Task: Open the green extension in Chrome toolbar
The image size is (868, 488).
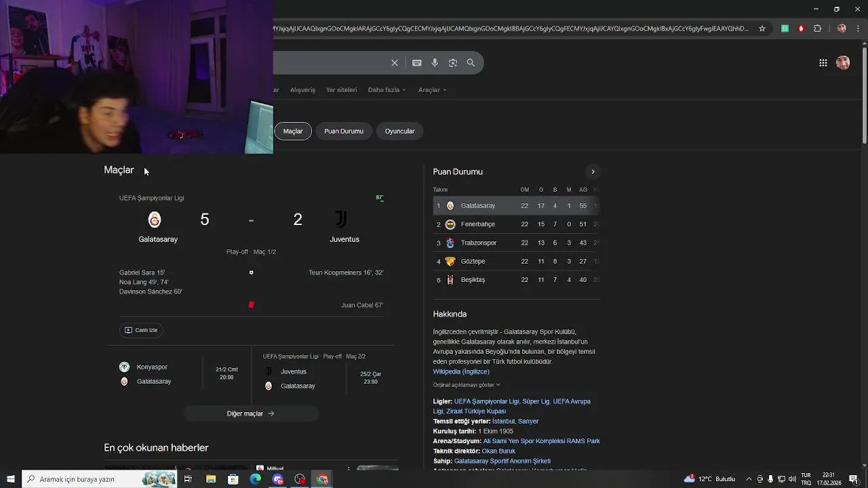Action: click(x=785, y=28)
